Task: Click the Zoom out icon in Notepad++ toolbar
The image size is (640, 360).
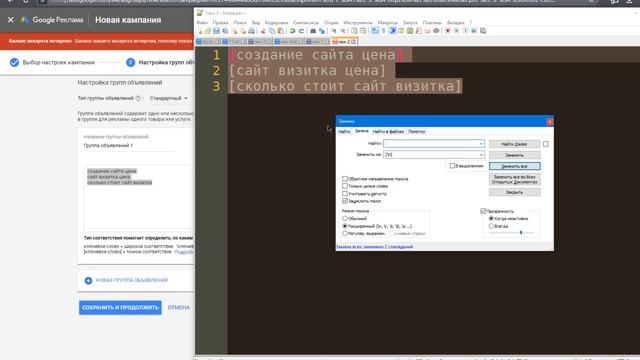Action: [x=342, y=31]
